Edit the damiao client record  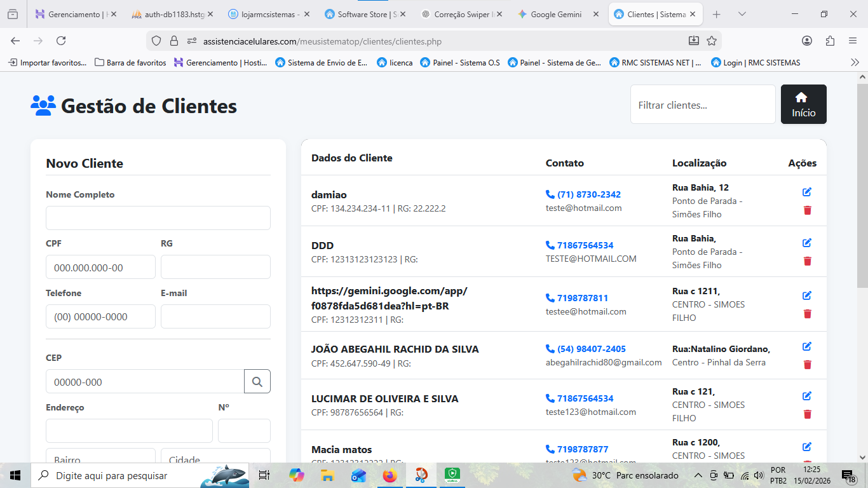807,191
